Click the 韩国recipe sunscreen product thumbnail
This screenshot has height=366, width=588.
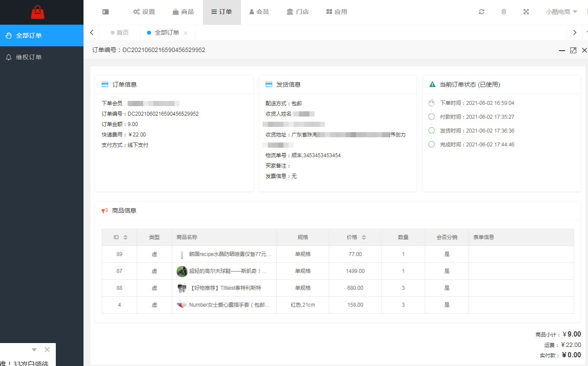click(x=182, y=255)
